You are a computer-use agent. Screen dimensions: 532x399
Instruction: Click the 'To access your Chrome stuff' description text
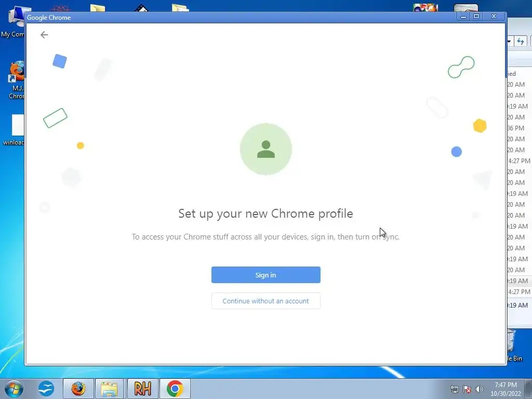[265, 236]
